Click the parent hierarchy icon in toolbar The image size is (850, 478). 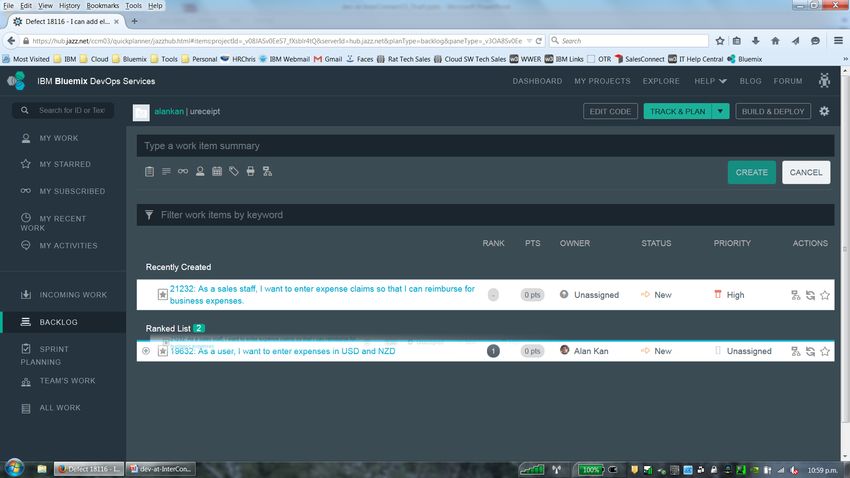pyautogui.click(x=267, y=171)
